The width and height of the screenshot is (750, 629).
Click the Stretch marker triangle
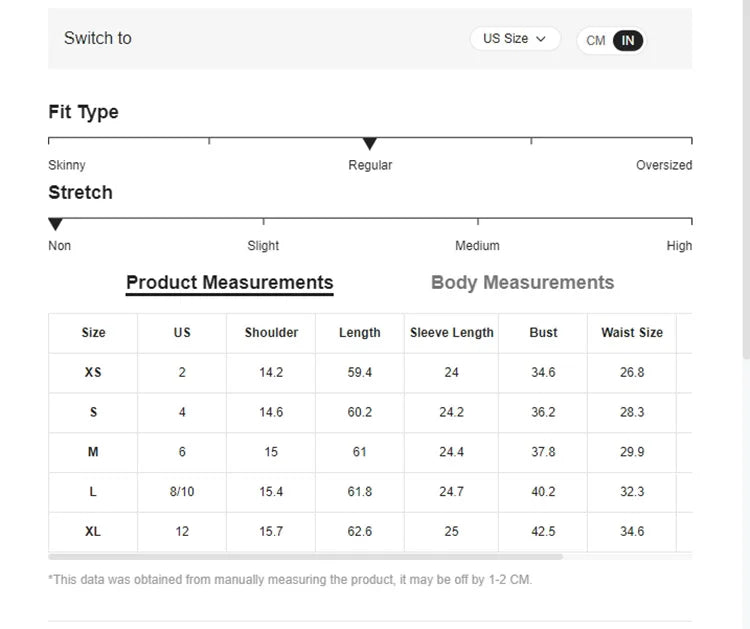(56, 225)
